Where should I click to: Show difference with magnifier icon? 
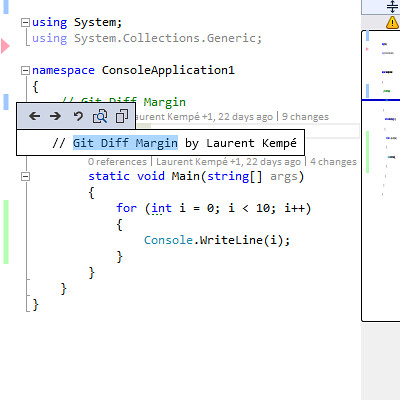pyautogui.click(x=100, y=116)
